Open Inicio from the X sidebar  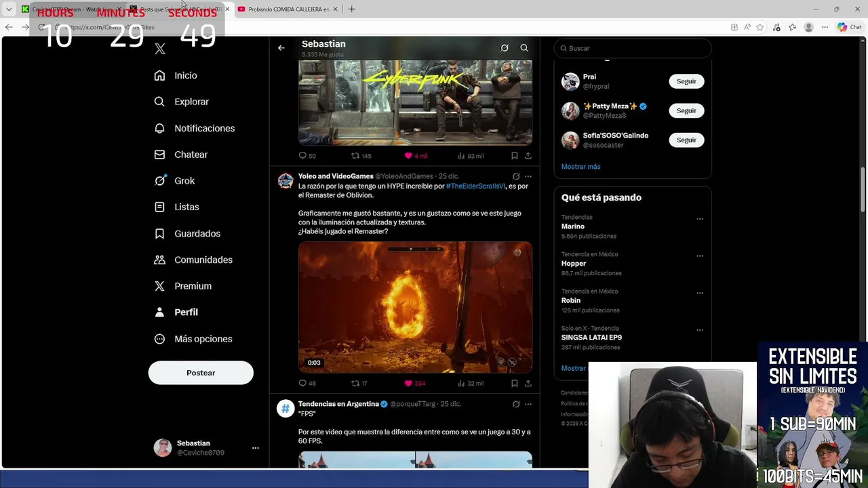(176, 75)
